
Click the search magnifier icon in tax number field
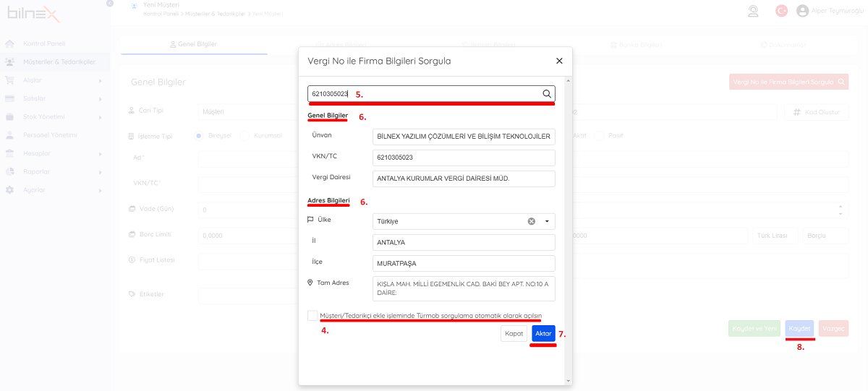click(x=547, y=94)
